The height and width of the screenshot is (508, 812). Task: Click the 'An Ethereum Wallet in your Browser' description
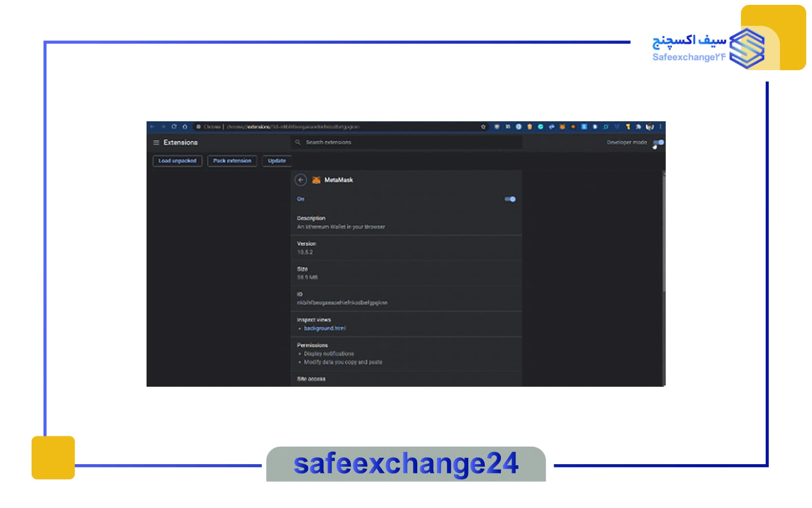[341, 227]
